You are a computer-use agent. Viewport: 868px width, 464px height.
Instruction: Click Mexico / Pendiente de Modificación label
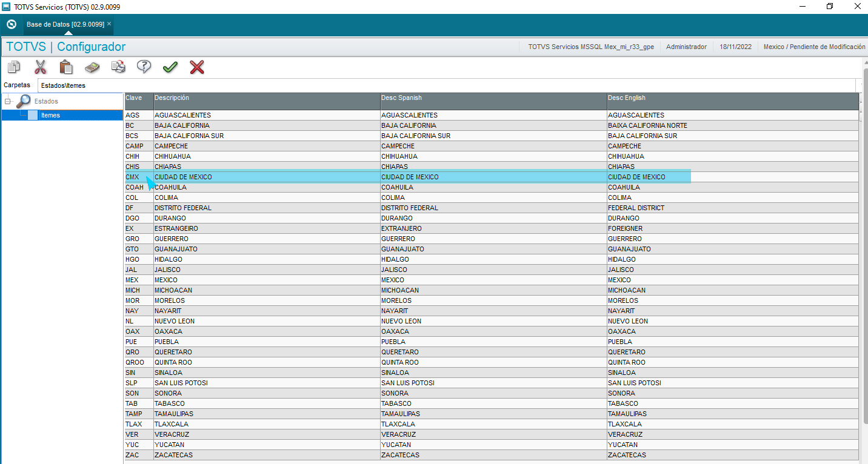pos(814,47)
